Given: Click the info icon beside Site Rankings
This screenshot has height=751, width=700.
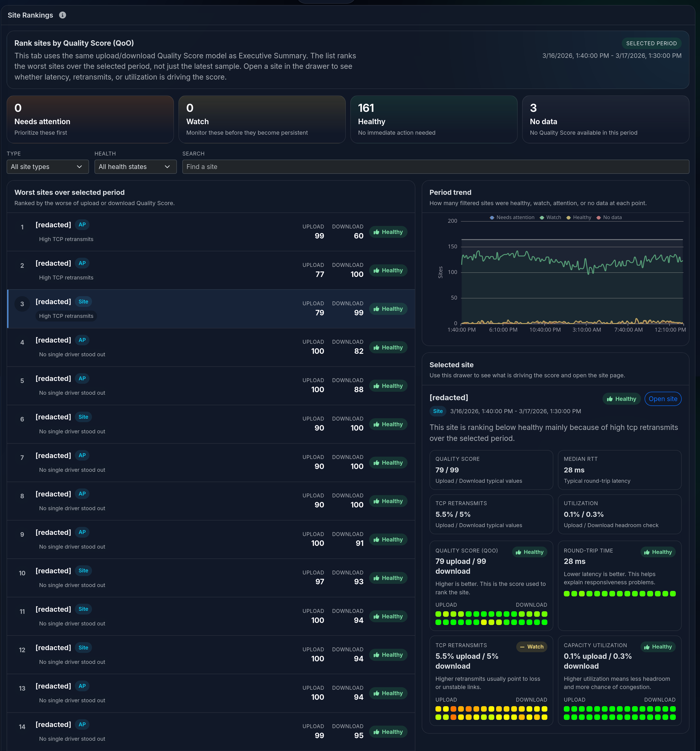Looking at the screenshot, I should point(63,15).
